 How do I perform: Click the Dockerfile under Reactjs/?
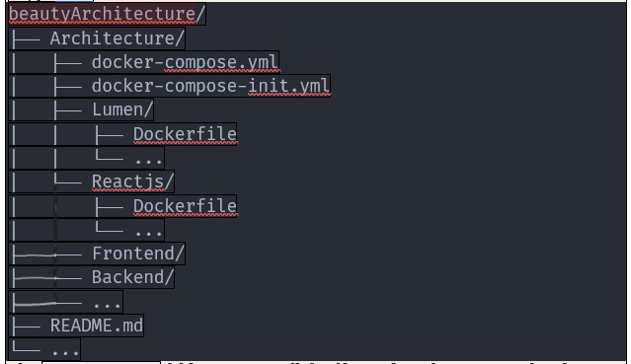tap(185, 206)
